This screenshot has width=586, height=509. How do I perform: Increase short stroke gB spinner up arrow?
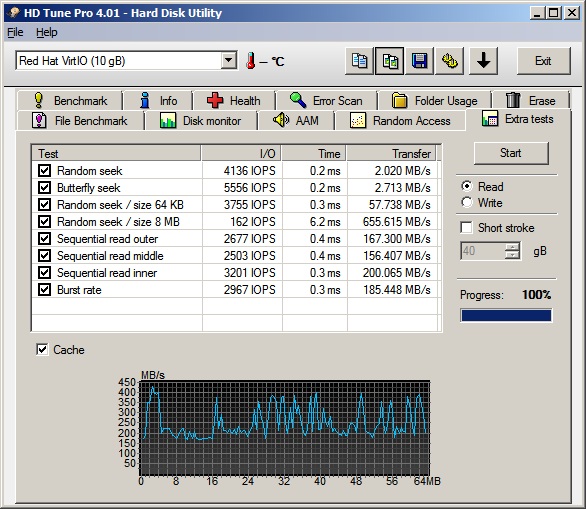(512, 247)
